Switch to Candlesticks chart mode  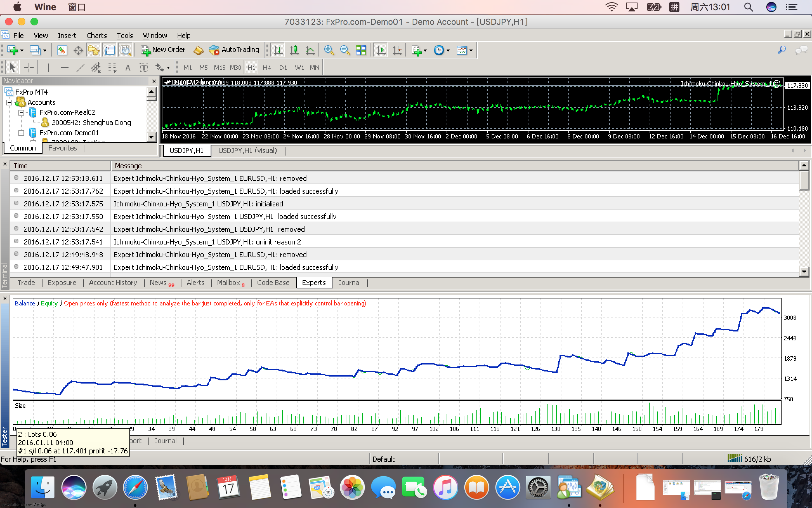tap(294, 50)
